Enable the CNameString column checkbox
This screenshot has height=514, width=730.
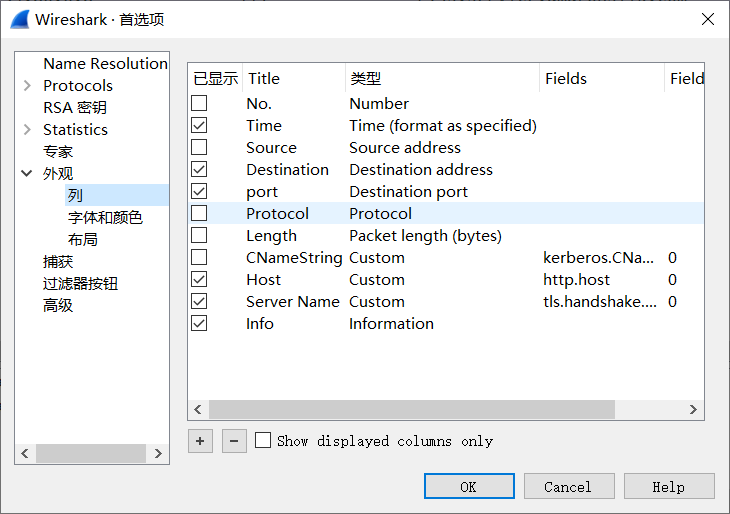click(x=199, y=257)
